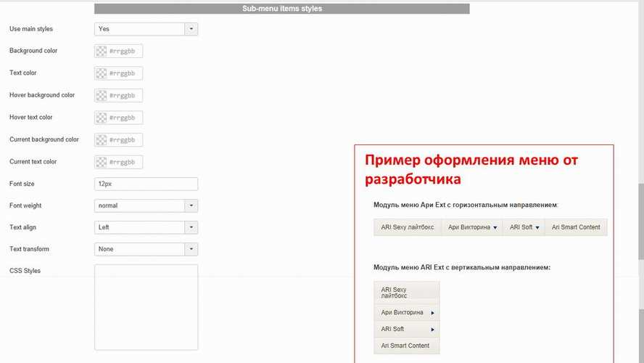Open Ари Викторина horizontal menu item
The height and width of the screenshot is (363, 644).
coord(471,227)
